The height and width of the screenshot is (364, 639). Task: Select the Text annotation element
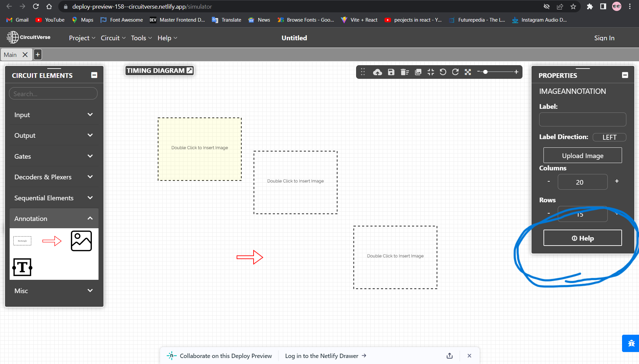point(22,267)
